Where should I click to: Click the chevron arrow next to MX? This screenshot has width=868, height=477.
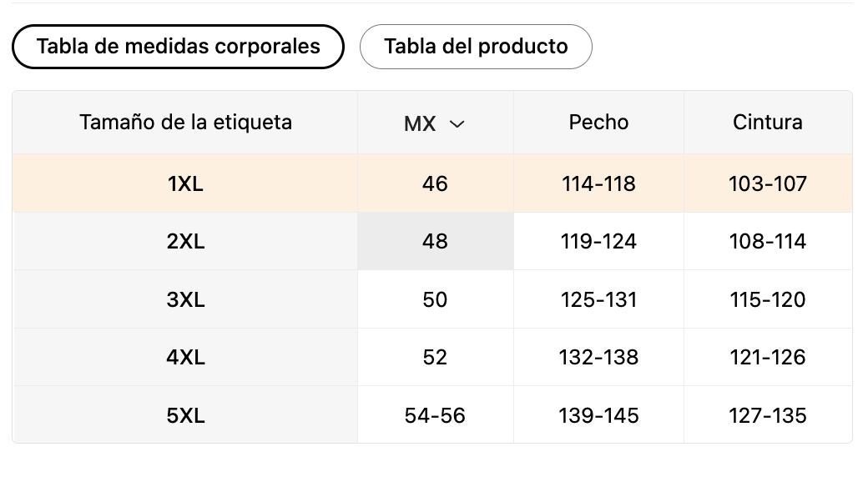tap(457, 124)
